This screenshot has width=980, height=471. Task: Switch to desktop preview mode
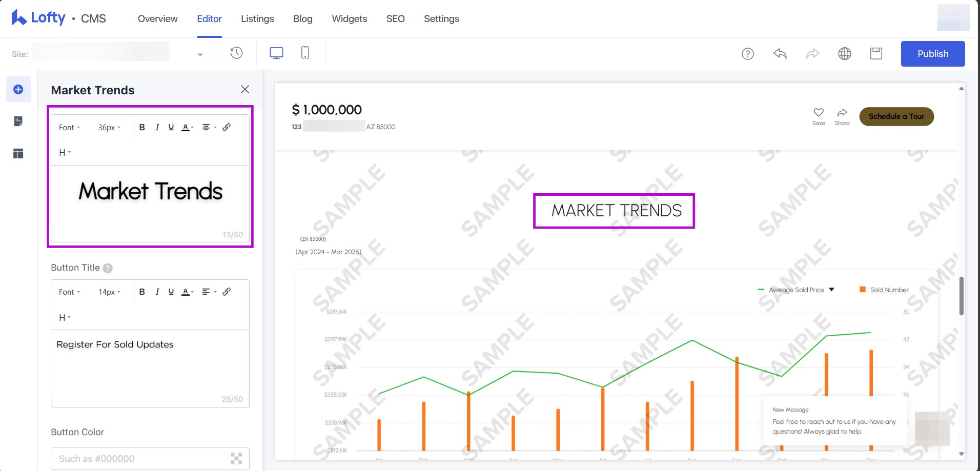point(276,53)
